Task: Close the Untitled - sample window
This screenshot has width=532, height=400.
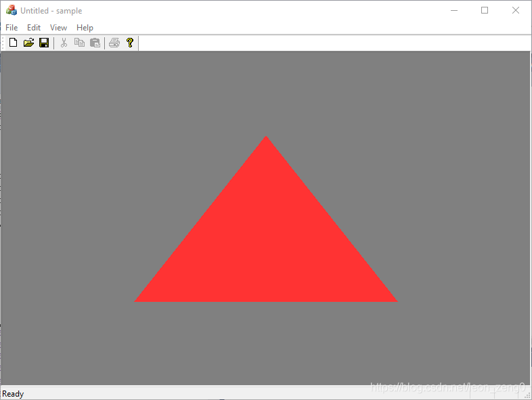Action: tap(516, 11)
